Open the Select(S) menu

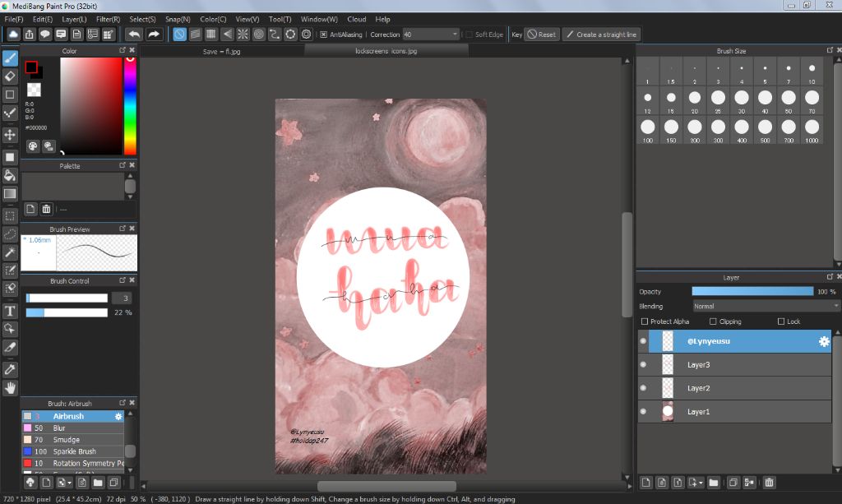[x=142, y=19]
